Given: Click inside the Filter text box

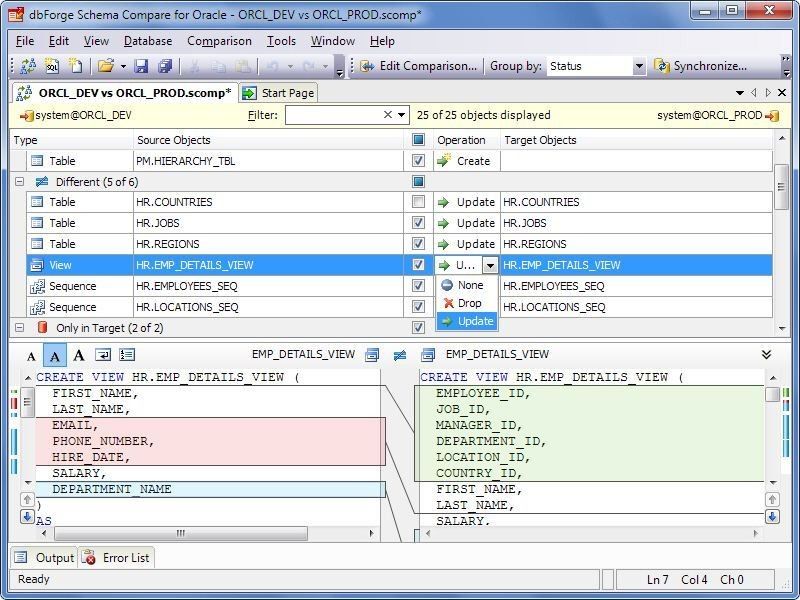Looking at the screenshot, I should (330, 115).
